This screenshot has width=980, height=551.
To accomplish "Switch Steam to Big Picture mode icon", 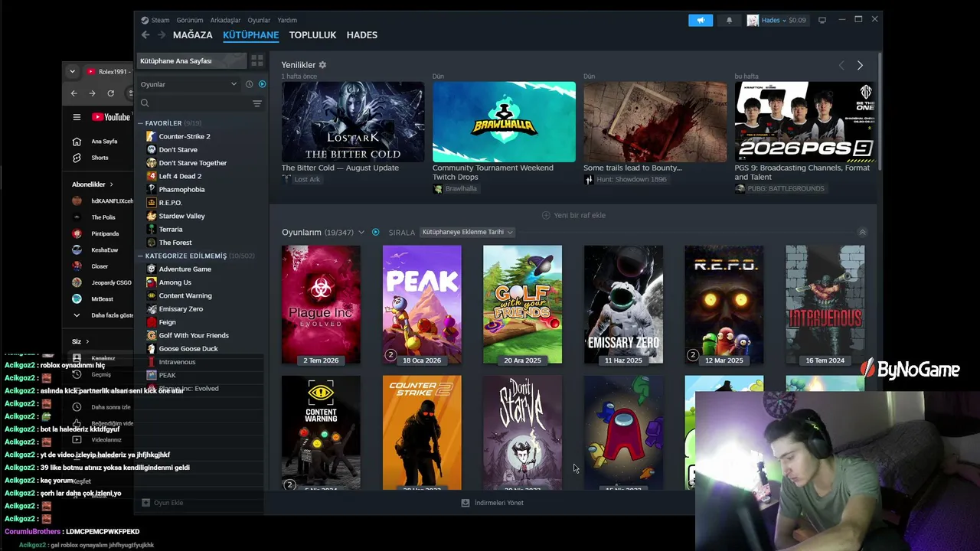I will (x=822, y=20).
